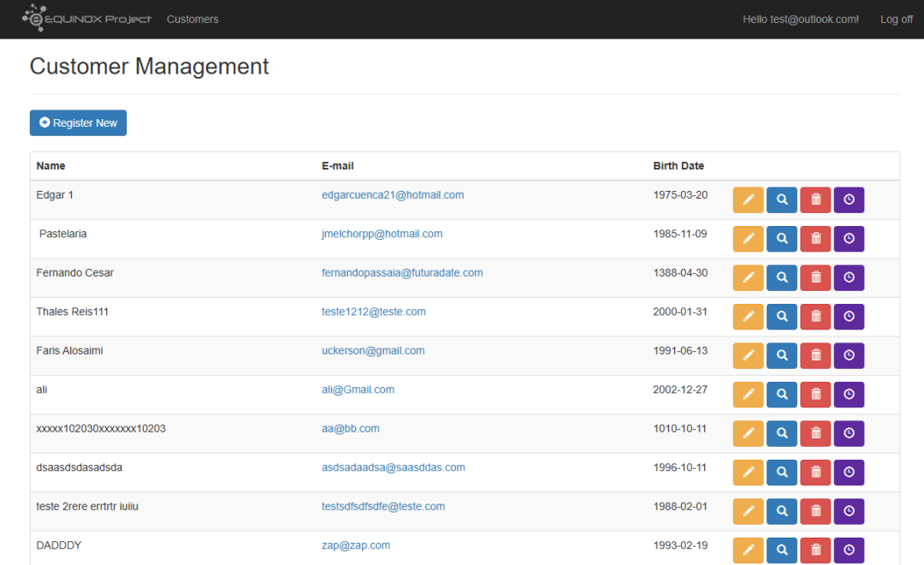View details of teste 2rere errtrtr iuiiu

(x=781, y=511)
